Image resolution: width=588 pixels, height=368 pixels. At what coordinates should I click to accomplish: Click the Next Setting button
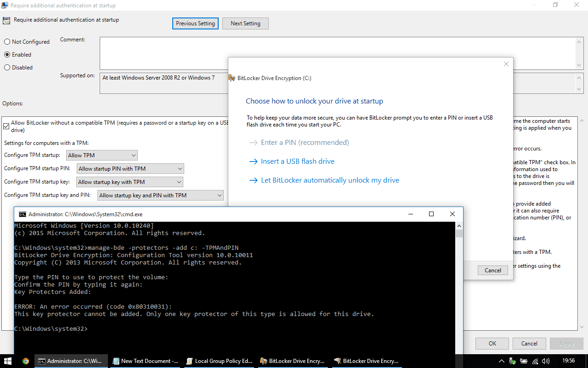click(245, 23)
